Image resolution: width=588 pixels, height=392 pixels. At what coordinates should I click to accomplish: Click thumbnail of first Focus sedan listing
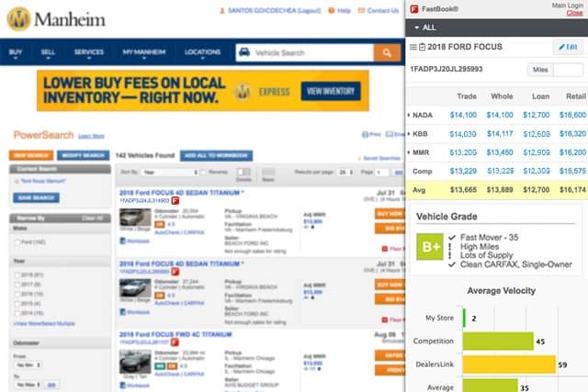(135, 218)
